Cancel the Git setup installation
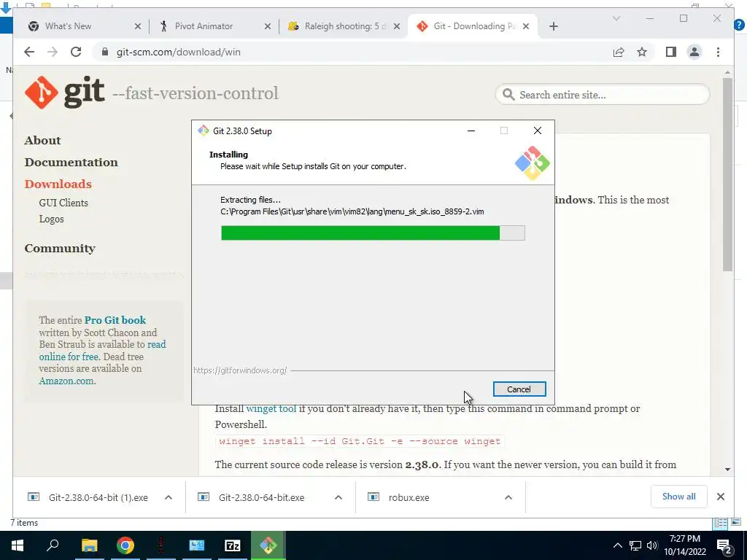The height and width of the screenshot is (560, 747). [x=519, y=389]
